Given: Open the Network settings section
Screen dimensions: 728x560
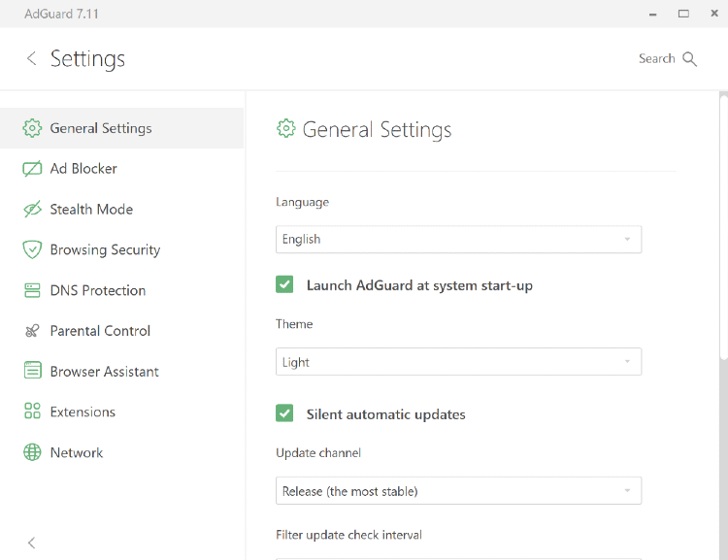Looking at the screenshot, I should pos(121,452).
